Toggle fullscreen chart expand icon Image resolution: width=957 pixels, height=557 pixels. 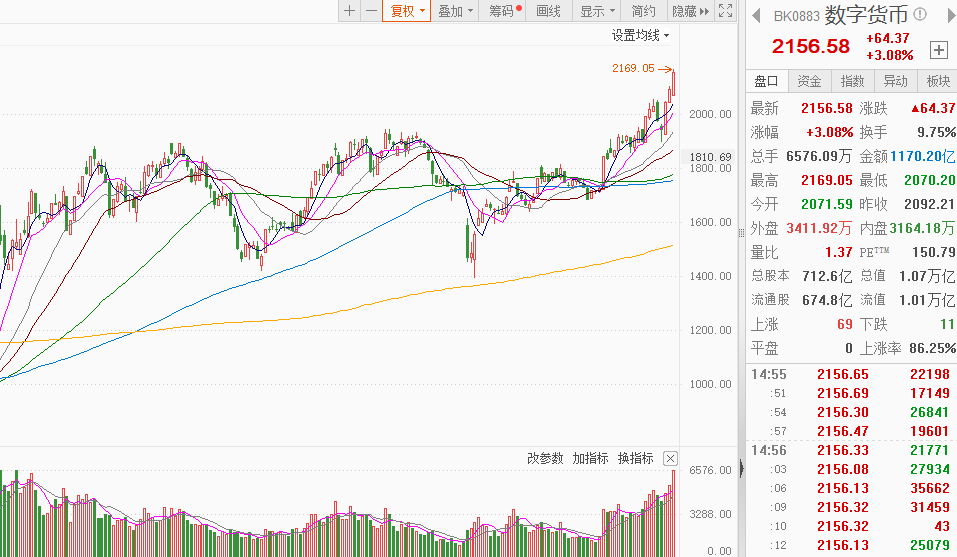click(x=726, y=11)
